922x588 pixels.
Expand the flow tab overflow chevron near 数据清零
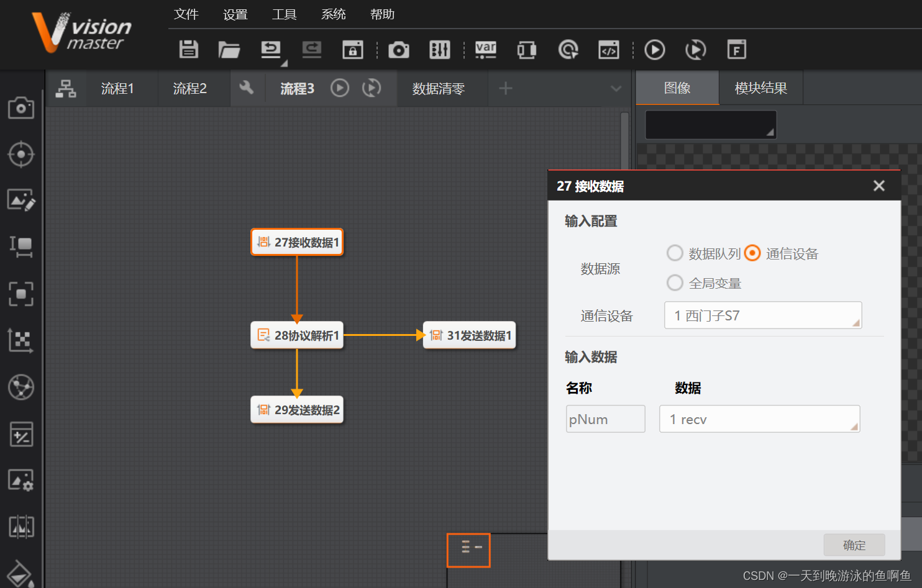tap(616, 88)
